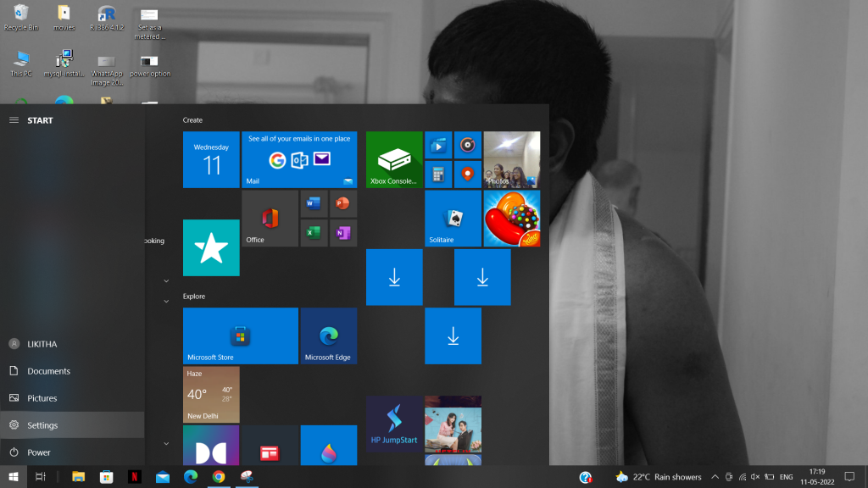Viewport: 868px width, 488px height.
Task: Open Xbox Console Companion
Action: coord(393,160)
